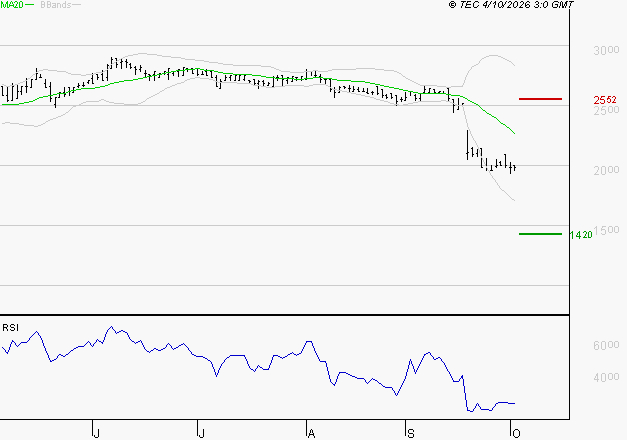Click the green support level line

(x=540, y=234)
